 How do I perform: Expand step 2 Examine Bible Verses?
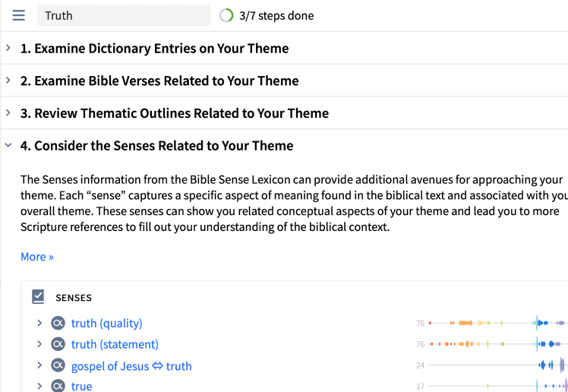[x=8, y=80]
